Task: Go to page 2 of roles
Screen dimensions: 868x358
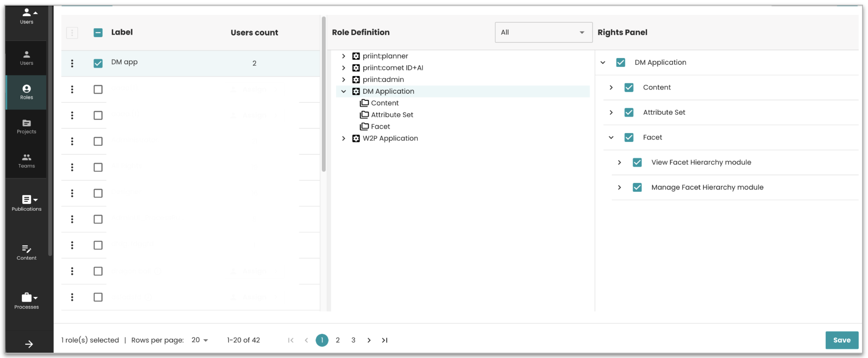Action: [337, 340]
